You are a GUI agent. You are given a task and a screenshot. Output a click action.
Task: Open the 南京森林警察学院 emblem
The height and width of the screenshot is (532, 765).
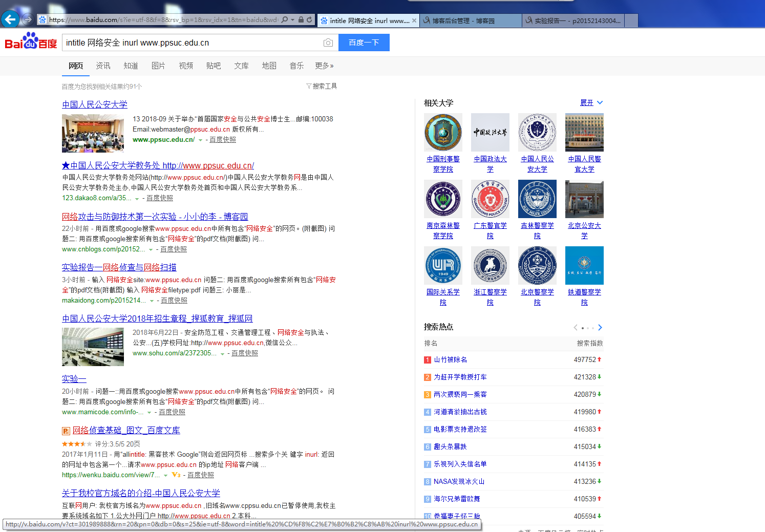[x=443, y=199]
